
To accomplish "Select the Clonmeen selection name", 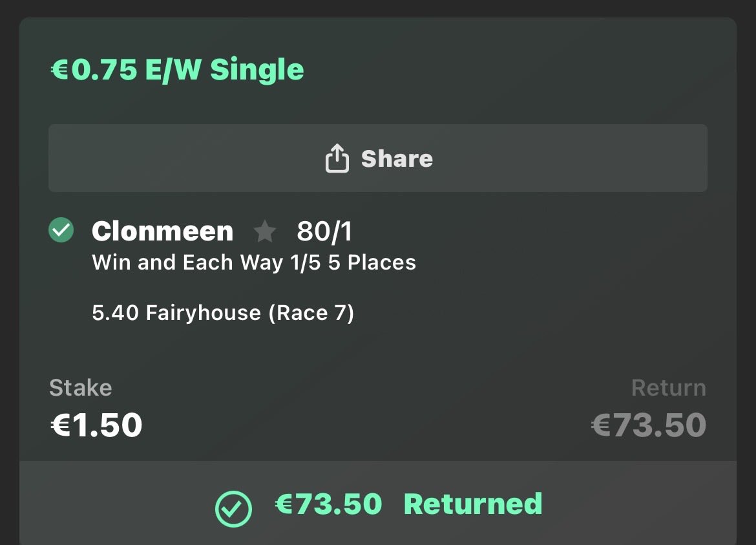I will point(162,231).
